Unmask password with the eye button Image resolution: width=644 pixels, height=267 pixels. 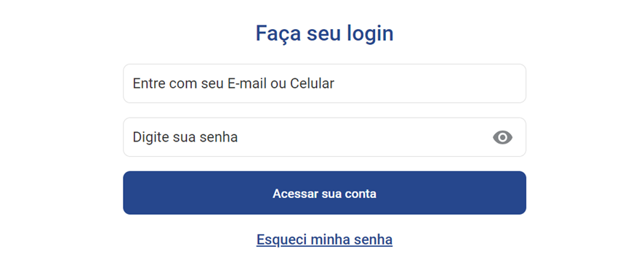502,137
